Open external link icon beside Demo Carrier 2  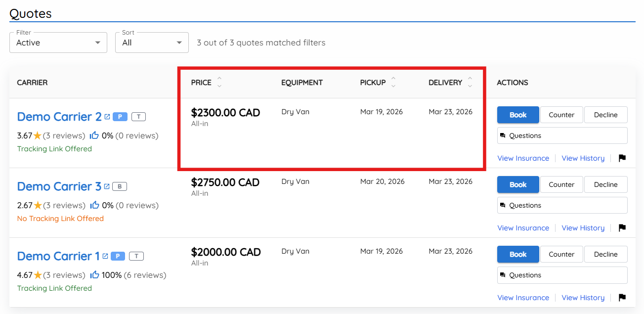coord(107,117)
